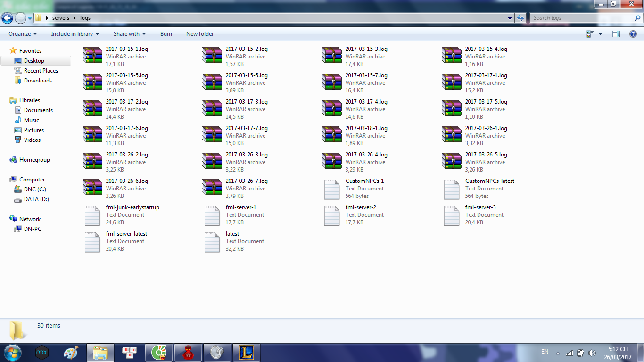Image resolution: width=644 pixels, height=362 pixels.
Task: Expand the address bar history dropdown
Action: [x=510, y=18]
